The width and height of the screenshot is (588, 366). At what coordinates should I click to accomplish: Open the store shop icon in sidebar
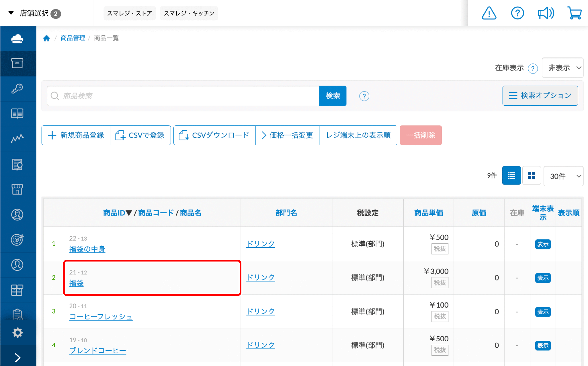point(17,189)
